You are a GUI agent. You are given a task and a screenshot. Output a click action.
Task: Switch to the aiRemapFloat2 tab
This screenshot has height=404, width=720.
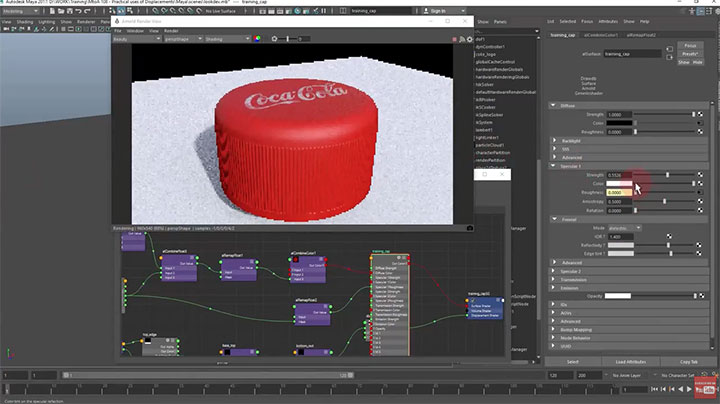tap(641, 35)
